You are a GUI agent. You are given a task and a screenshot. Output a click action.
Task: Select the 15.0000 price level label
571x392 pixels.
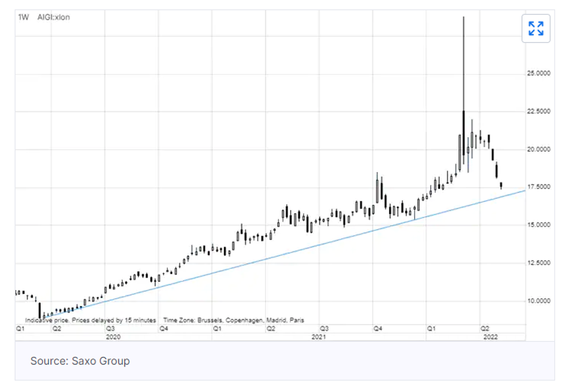point(540,225)
